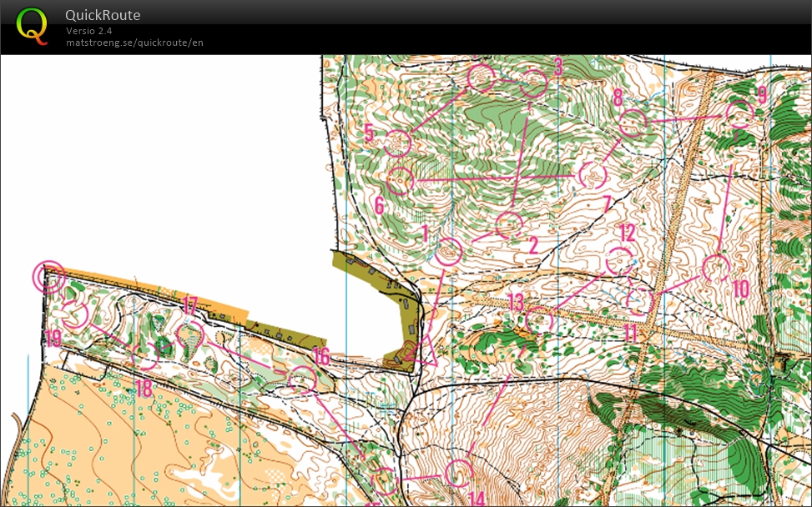Select control circle 17
The width and height of the screenshot is (812, 507).
[190, 335]
